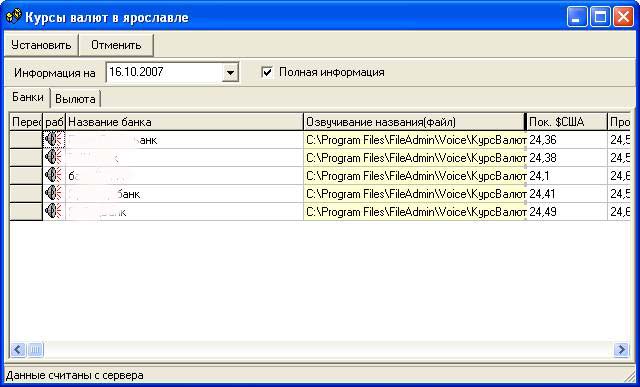Open the date dropdown arrow
Viewport: 640px width, 387px height.
tap(231, 73)
